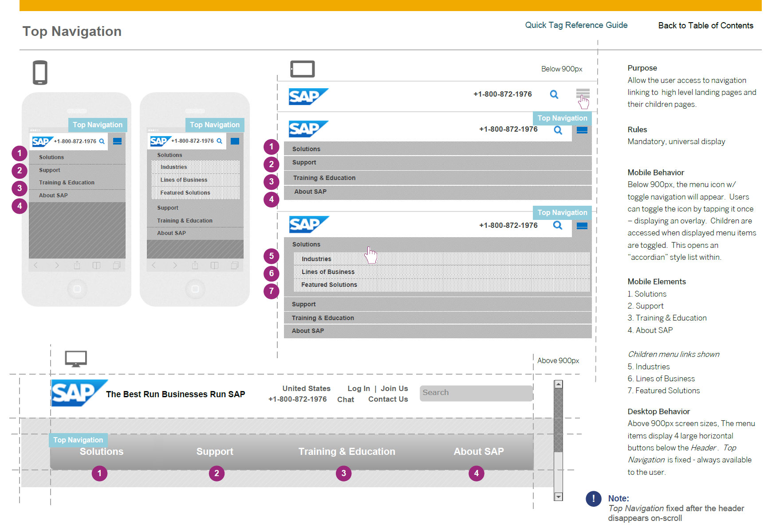Click SAP logo in first phone mockup
The height and width of the screenshot is (532, 772).
click(x=43, y=141)
